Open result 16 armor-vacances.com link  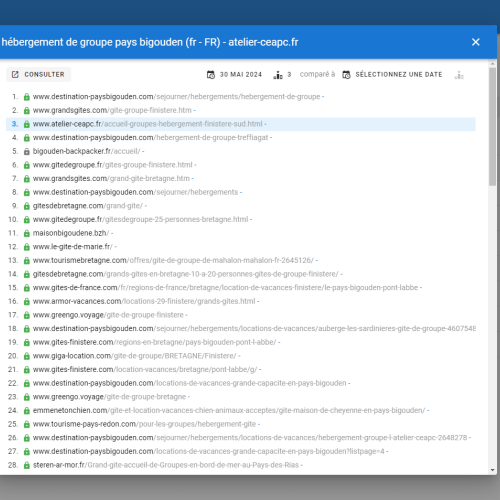tap(144, 301)
